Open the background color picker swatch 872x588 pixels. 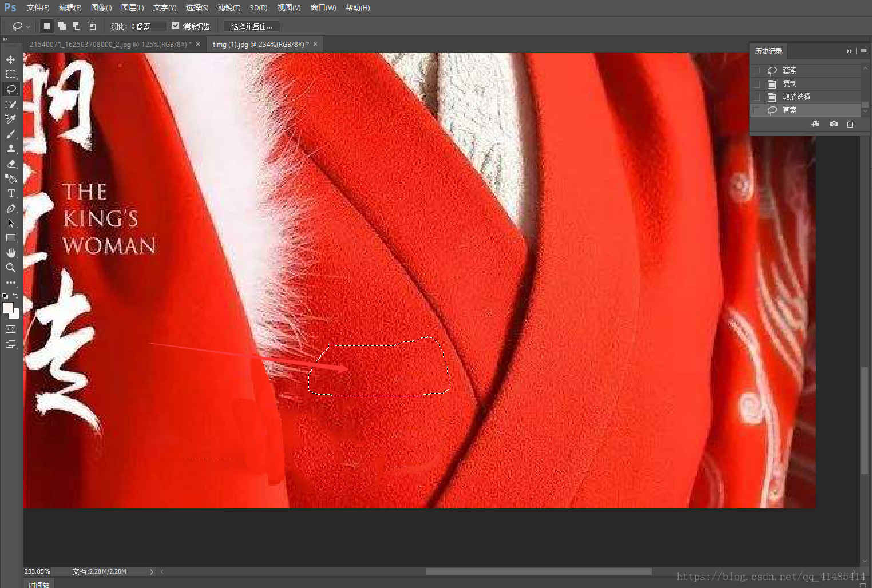tap(15, 315)
